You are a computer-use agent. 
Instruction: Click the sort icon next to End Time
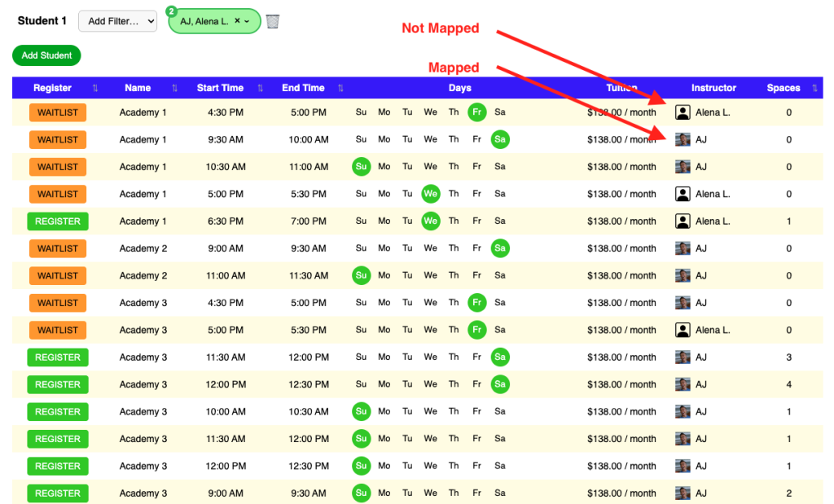[x=340, y=88]
